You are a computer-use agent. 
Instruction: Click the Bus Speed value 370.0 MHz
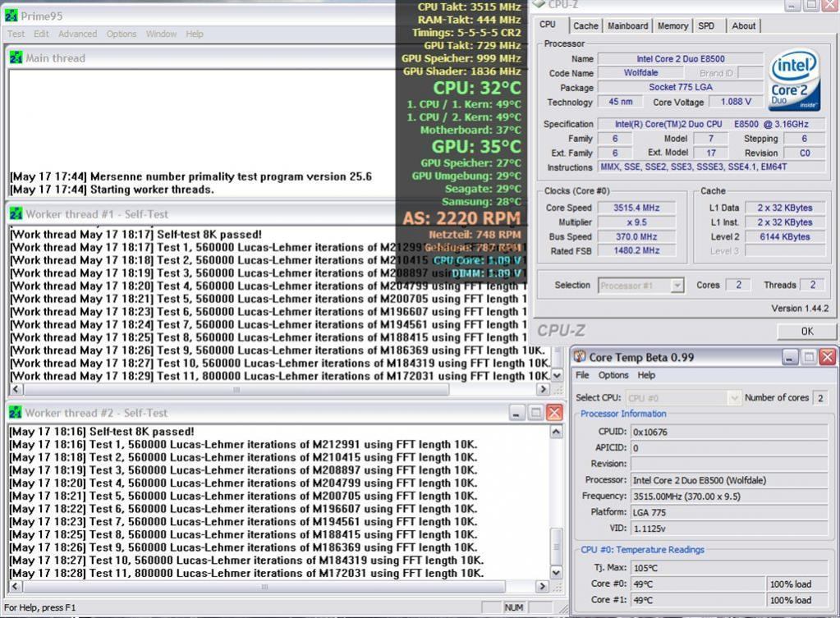[x=636, y=236]
